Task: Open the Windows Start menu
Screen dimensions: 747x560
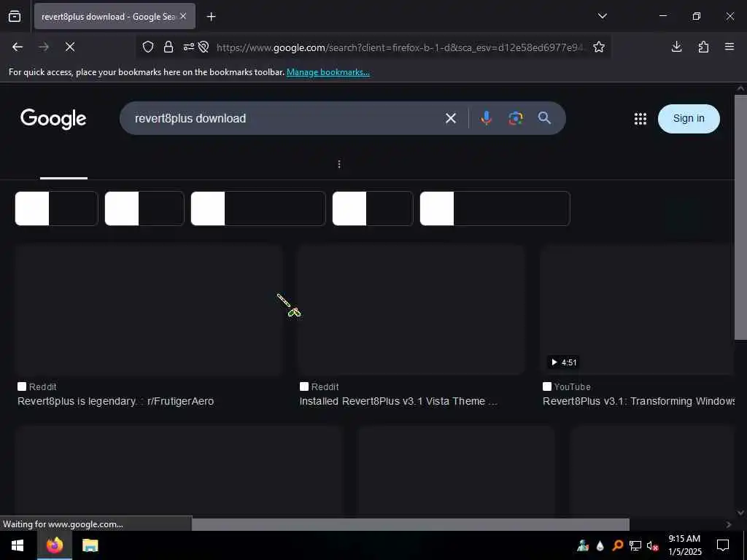Action: click(x=18, y=545)
